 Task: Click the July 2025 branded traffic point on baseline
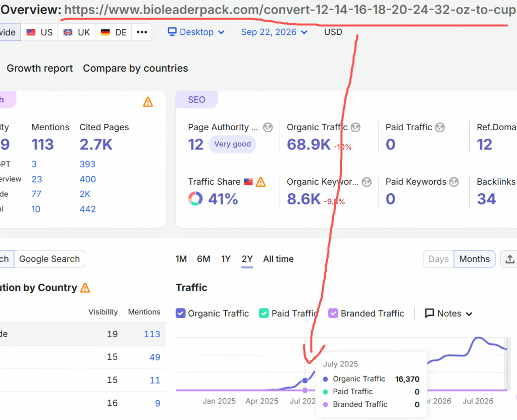click(x=305, y=390)
